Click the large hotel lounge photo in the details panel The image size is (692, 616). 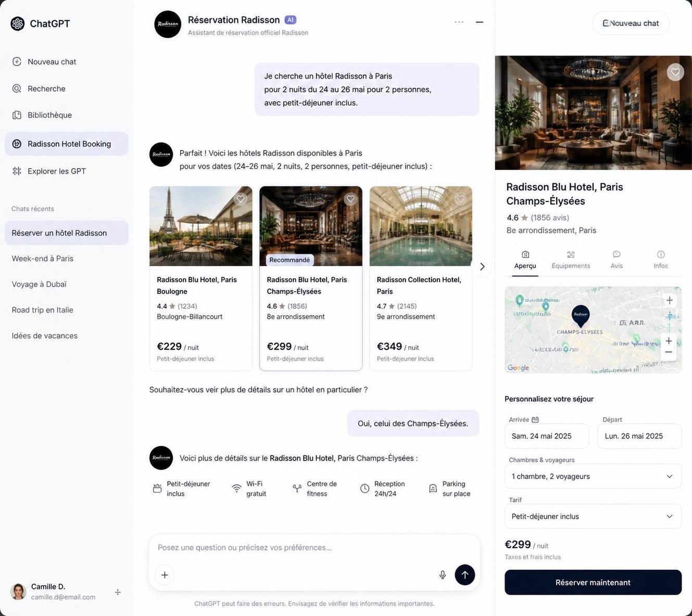coord(593,112)
